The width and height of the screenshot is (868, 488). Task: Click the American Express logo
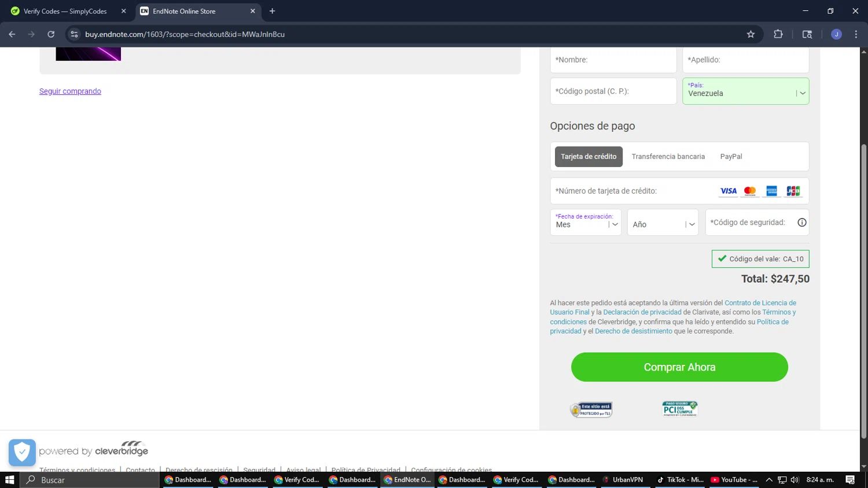pos(771,191)
